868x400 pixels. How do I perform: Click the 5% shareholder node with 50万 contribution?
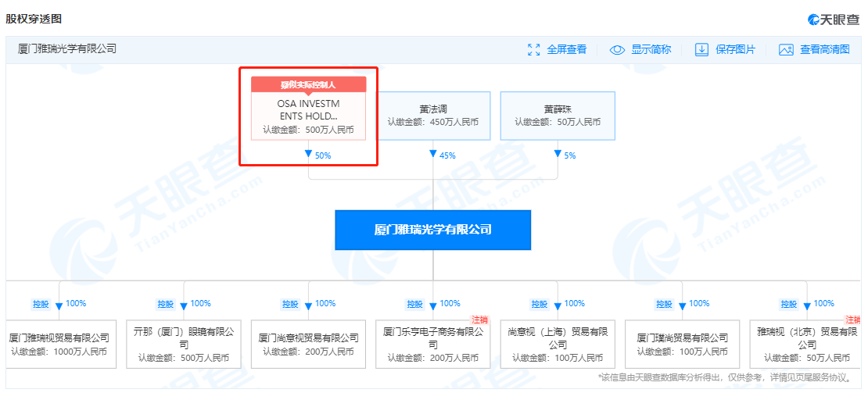tap(557, 116)
